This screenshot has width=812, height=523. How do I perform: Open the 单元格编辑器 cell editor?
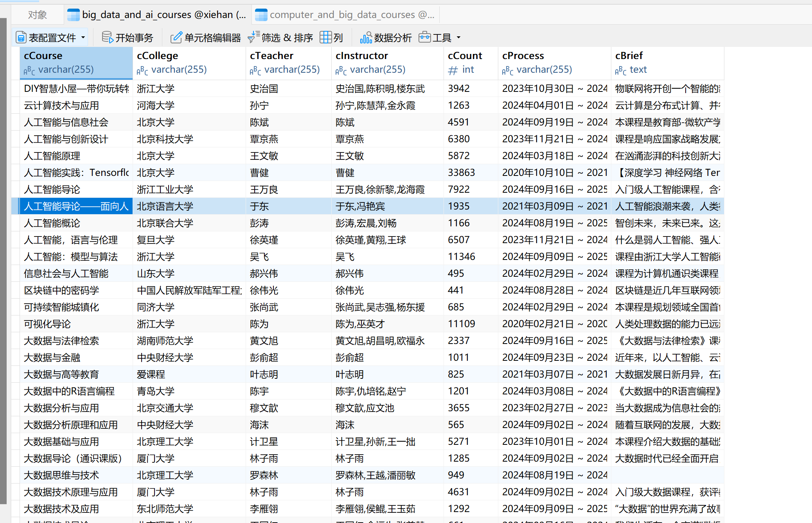click(206, 38)
